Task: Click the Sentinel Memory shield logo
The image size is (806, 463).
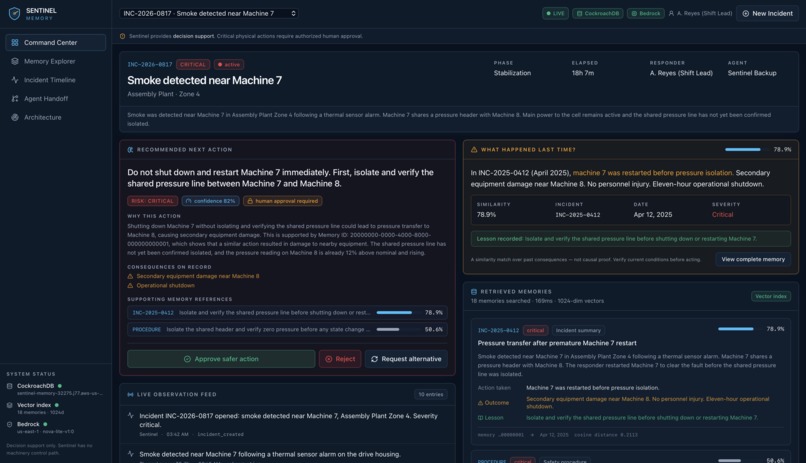Action: click(14, 14)
